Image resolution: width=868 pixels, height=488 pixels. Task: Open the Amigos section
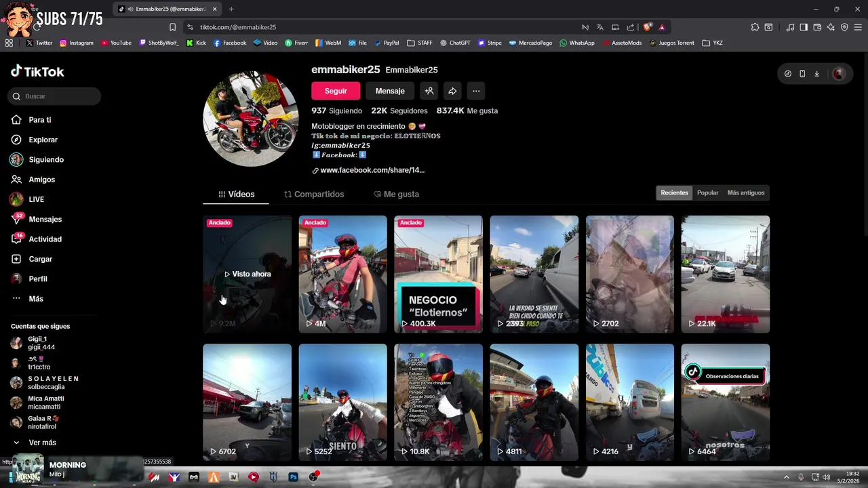coord(33,180)
